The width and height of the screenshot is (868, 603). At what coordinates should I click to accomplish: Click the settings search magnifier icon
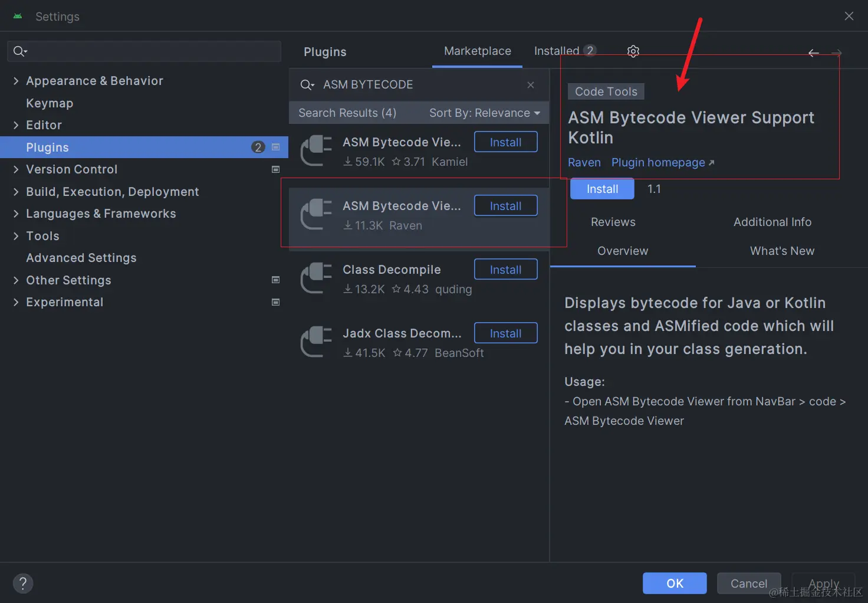pos(20,51)
